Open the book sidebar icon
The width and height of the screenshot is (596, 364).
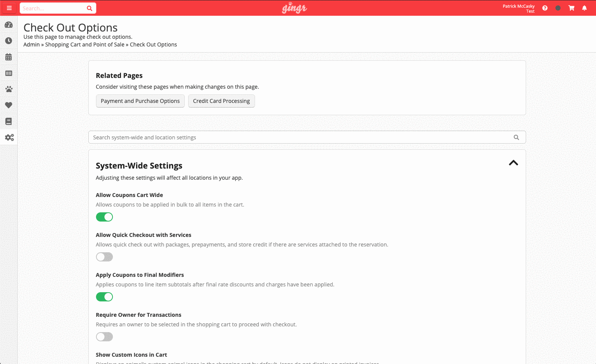[x=9, y=121]
